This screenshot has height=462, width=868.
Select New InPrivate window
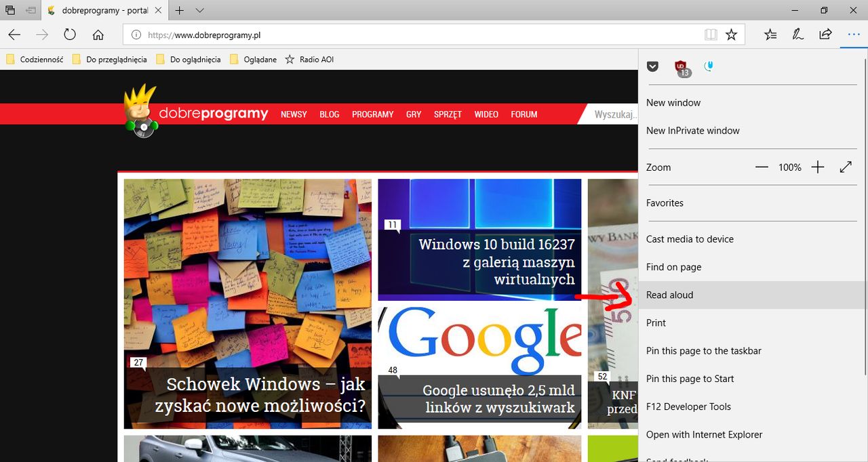pyautogui.click(x=752, y=131)
